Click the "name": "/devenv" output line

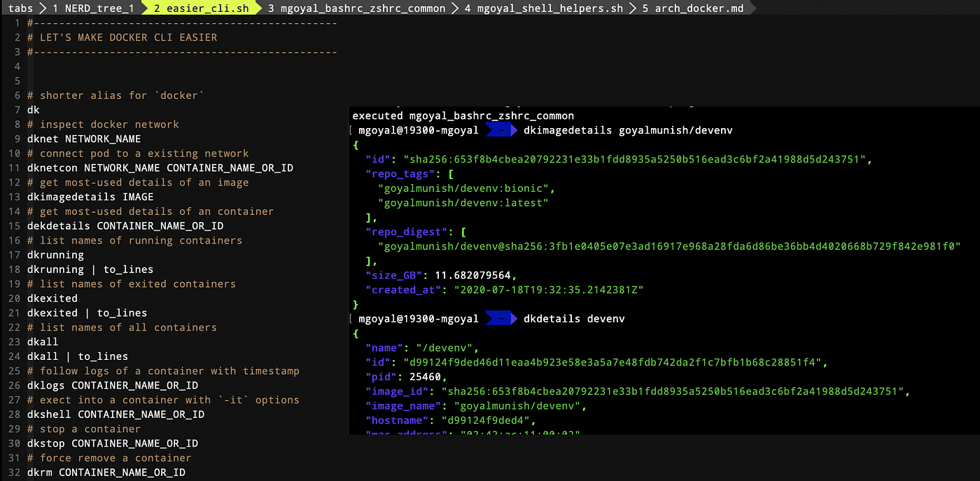422,347
